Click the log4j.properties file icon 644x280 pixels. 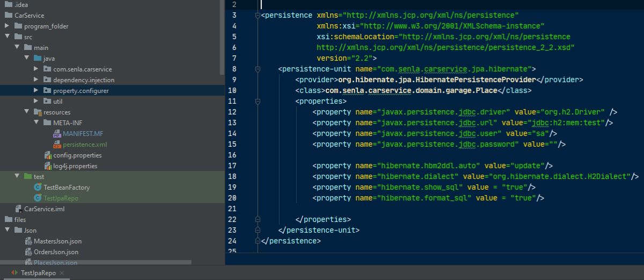(47, 166)
